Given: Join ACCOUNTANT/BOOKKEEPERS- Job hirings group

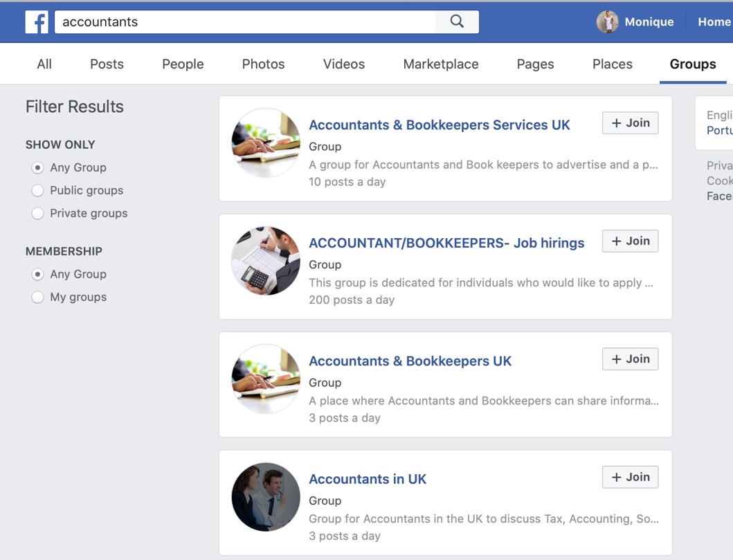Looking at the screenshot, I should [x=630, y=241].
